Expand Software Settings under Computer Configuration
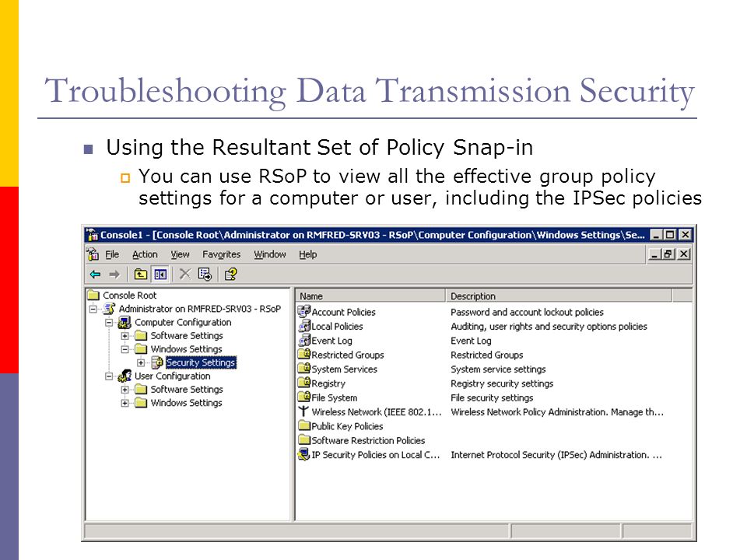The image size is (747, 560). pos(124,336)
